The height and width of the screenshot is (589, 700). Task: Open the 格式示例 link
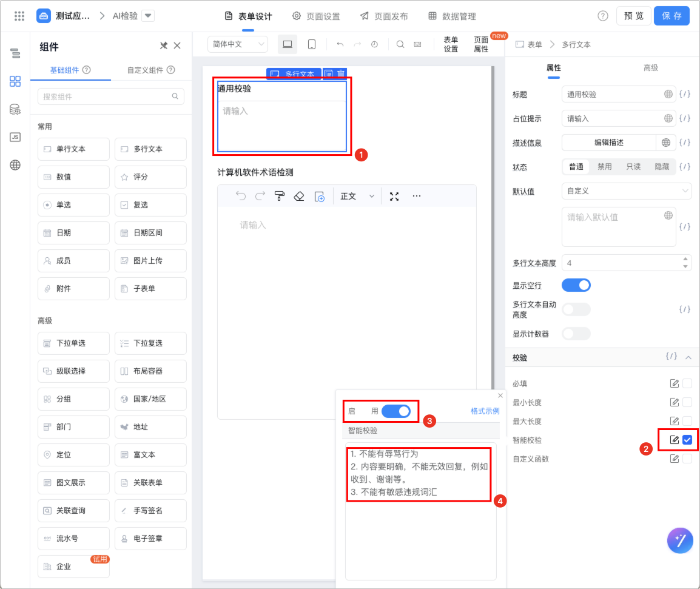point(485,411)
